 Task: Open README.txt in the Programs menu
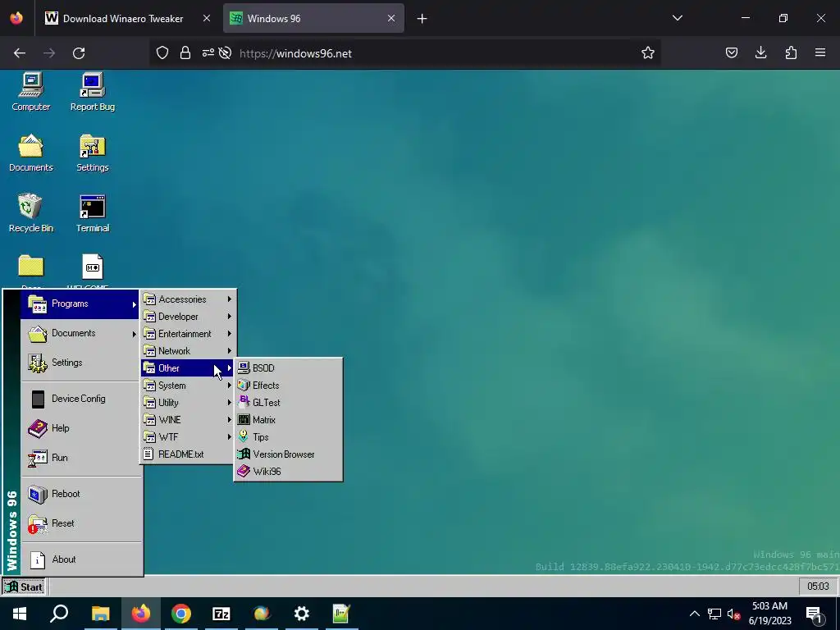click(x=188, y=454)
